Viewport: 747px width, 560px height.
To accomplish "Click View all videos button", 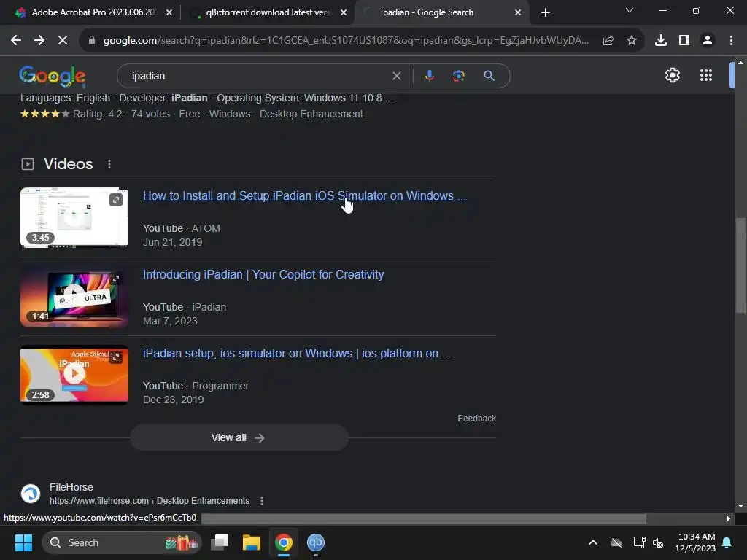I will tap(239, 437).
